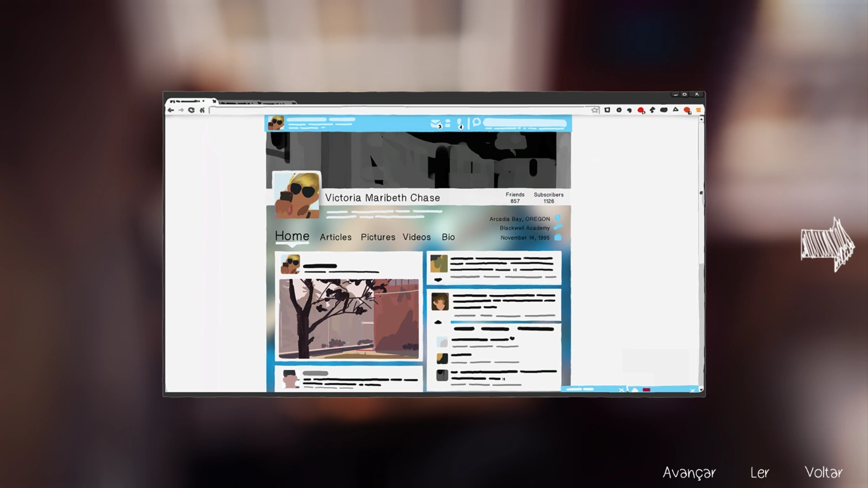The image size is (868, 488).
Task: Click the magnifier search icon in blue header
Action: tap(477, 123)
